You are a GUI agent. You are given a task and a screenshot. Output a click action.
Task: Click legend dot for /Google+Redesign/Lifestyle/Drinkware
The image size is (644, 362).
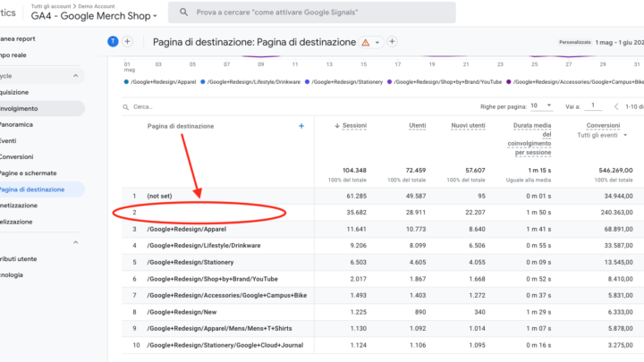point(202,81)
